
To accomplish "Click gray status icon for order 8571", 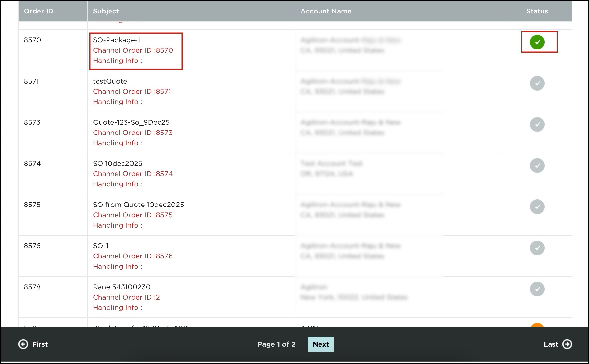I will (537, 83).
